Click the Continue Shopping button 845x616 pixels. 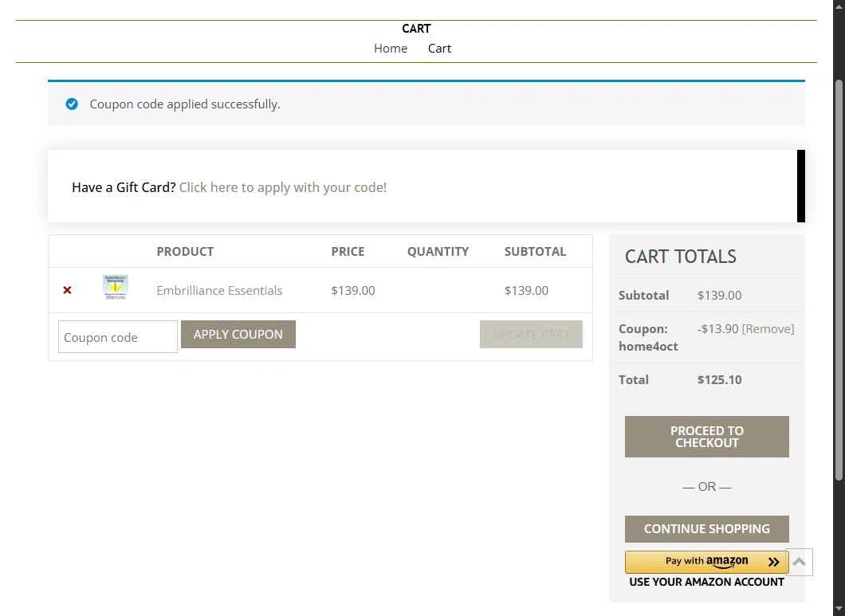(706, 529)
